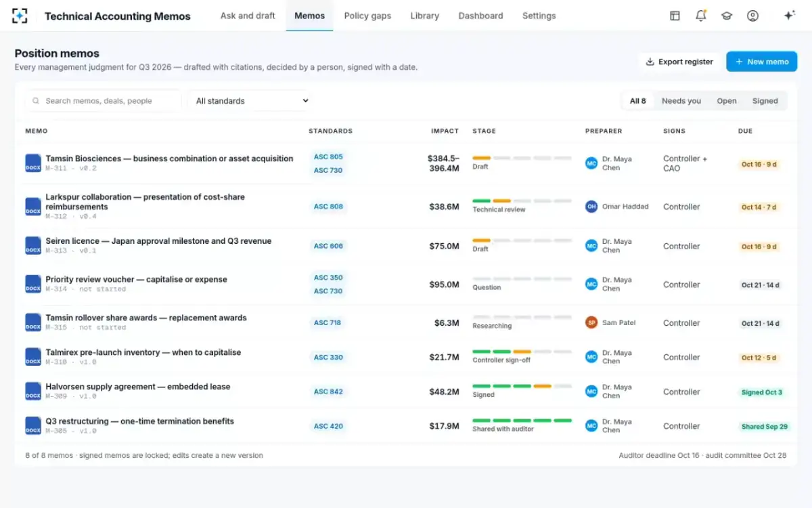Click Export register button
Viewport: 812px width, 508px height.
click(x=679, y=62)
